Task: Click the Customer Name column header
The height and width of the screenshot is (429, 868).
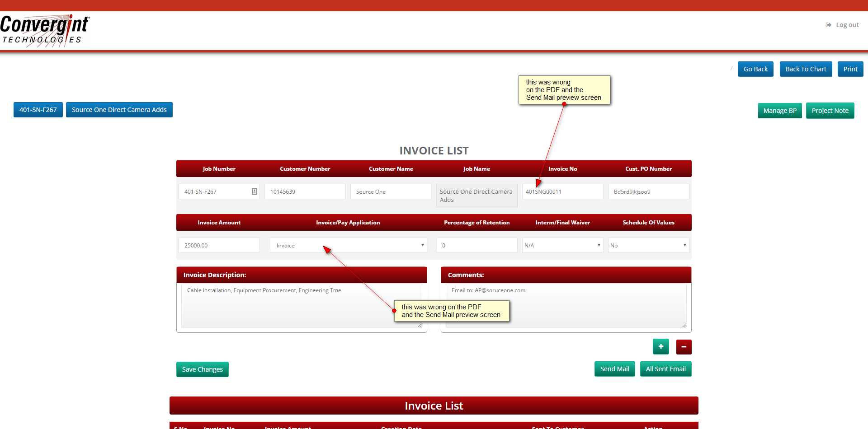Action: [x=391, y=169]
